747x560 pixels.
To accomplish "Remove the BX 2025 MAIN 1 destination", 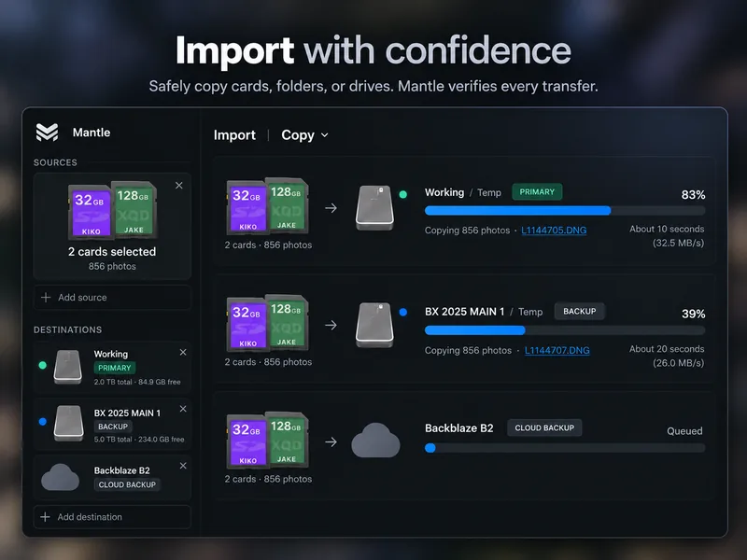I will (183, 409).
